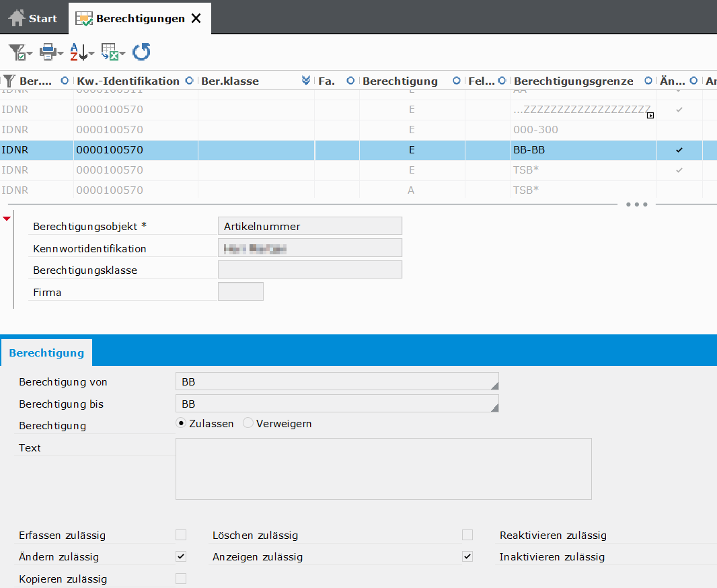The width and height of the screenshot is (717, 588).
Task: Click the Text multiline area
Action: click(383, 469)
